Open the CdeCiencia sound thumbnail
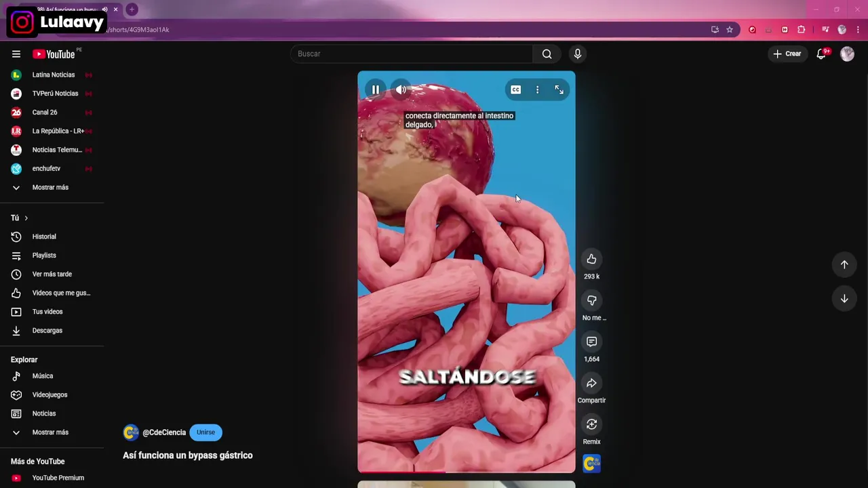868x488 pixels. coord(591,464)
